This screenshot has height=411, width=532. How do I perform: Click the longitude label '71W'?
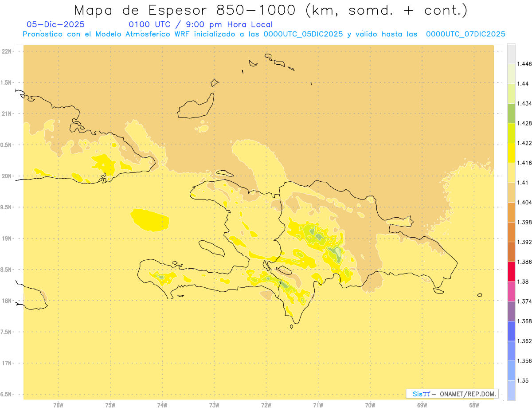318,405
